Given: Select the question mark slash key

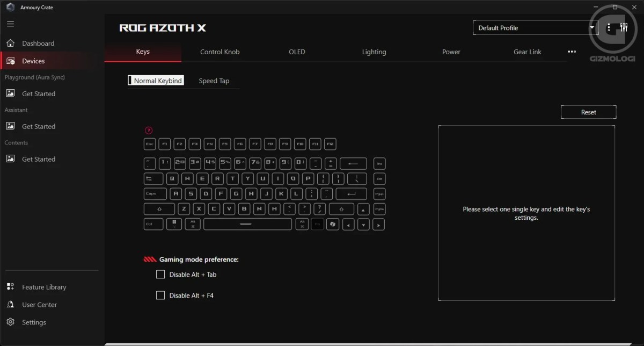Looking at the screenshot, I should [319, 210].
